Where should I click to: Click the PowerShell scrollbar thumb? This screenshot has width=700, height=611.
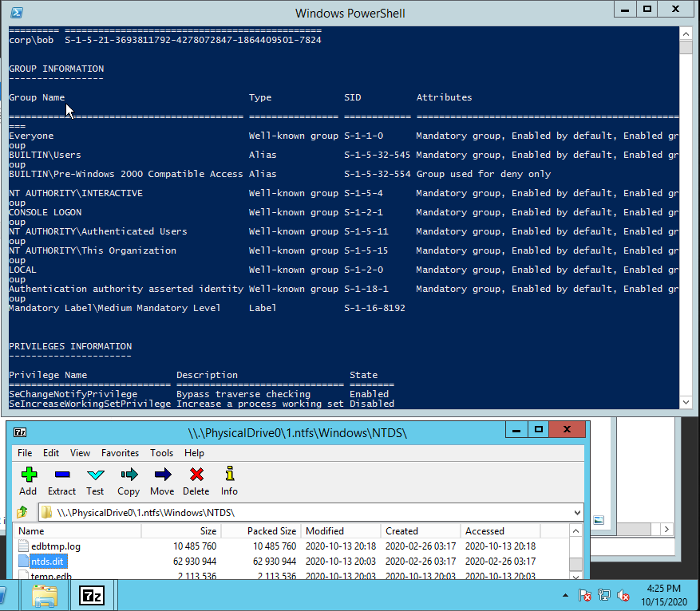(x=686, y=47)
